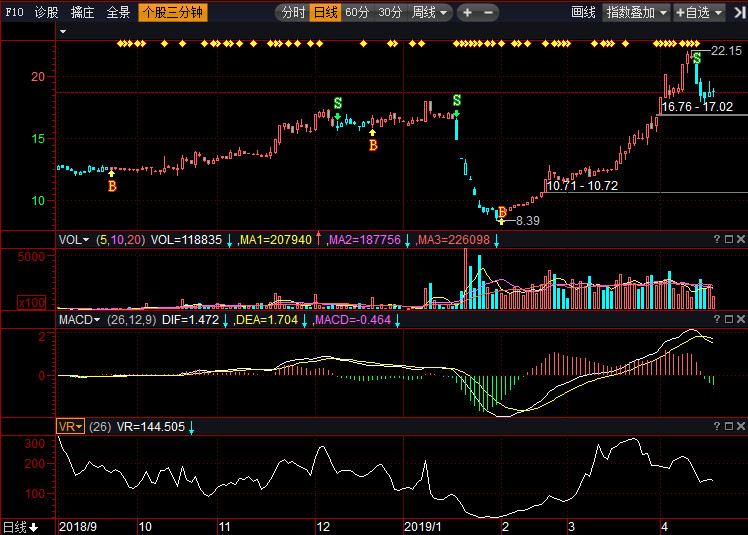This screenshot has height=535, width=748.
Task: Close the MACD indicator panel
Action: 740,320
